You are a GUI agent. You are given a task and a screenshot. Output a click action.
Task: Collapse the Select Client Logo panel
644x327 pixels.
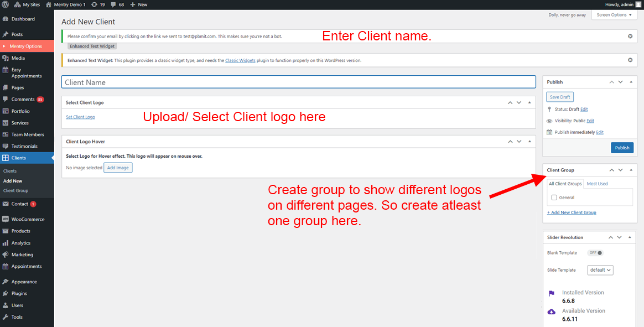(x=529, y=102)
